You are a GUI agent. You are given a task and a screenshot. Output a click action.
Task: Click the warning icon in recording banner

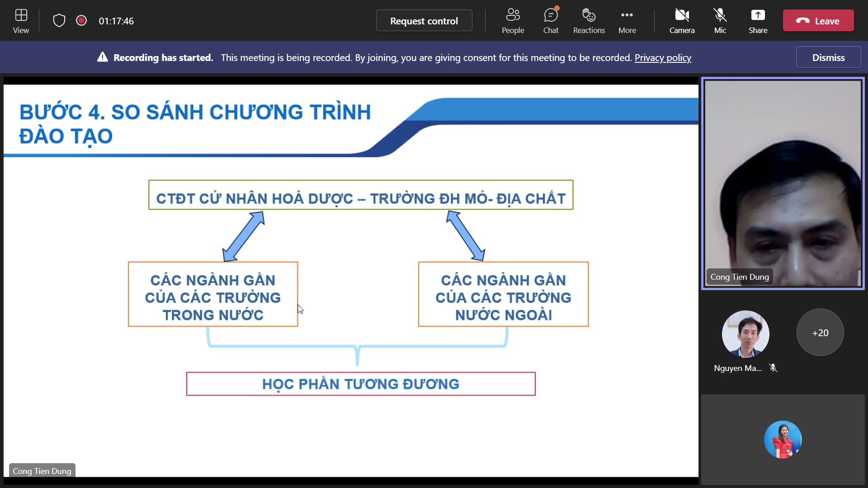[103, 57]
